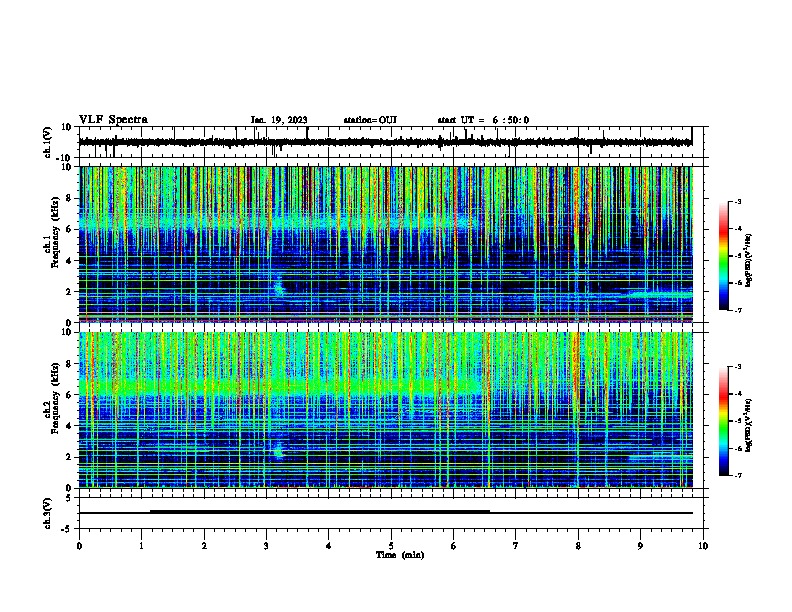Screen dimensions: 792x612
Task: Click the x-axis tick label "10" at bottom
Action: (703, 546)
